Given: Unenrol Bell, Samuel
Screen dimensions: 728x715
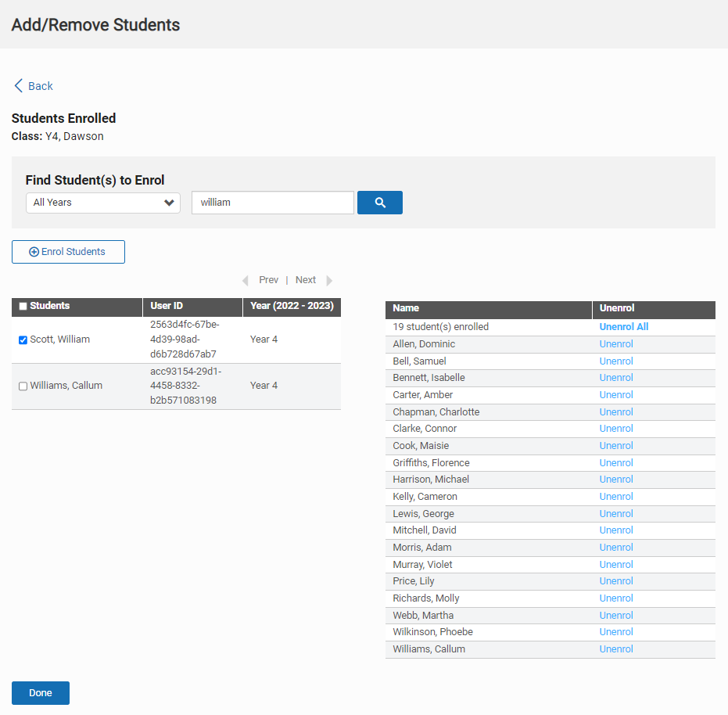Looking at the screenshot, I should 616,361.
